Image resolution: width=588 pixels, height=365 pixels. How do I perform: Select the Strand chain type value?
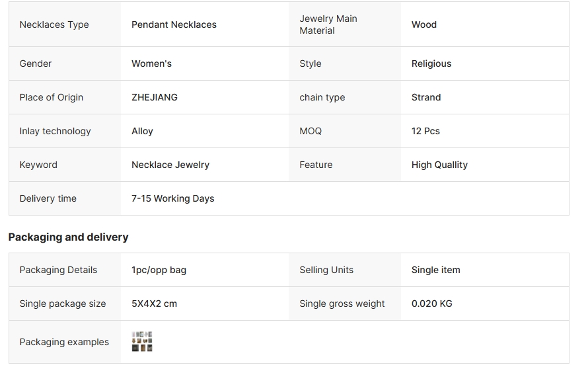(426, 97)
